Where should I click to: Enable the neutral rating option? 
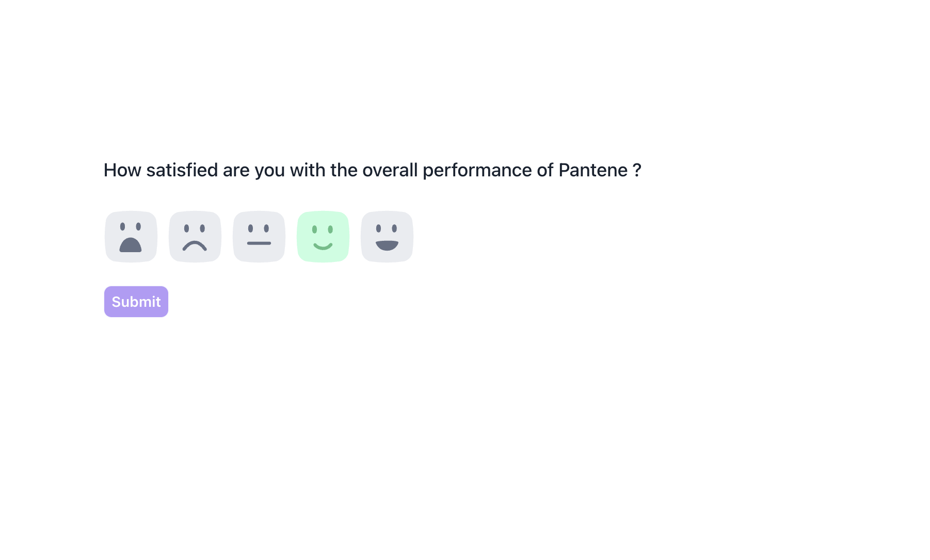[x=259, y=237]
